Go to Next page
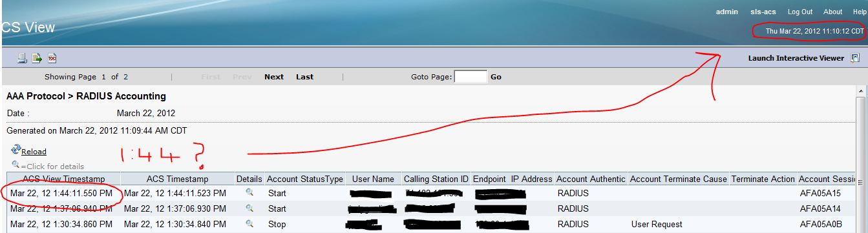The height and width of the screenshot is (233, 868). coord(274,77)
